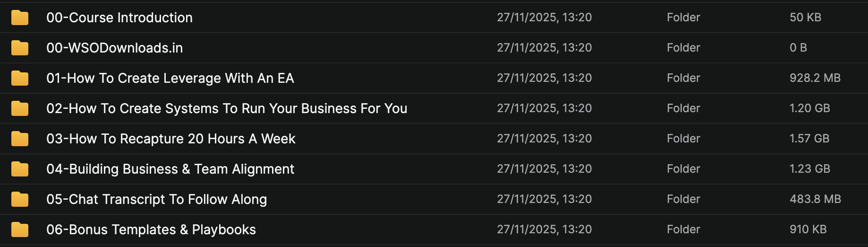Viewport: 868px width, 247px height.
Task: Open 02-How To Create Systems To Run Your Business
Action: [x=227, y=108]
